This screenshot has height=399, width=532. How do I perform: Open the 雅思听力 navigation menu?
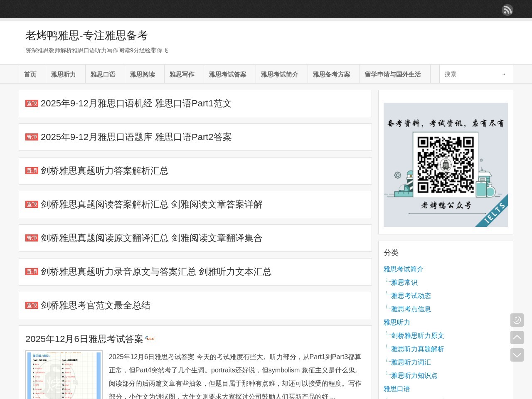[63, 74]
